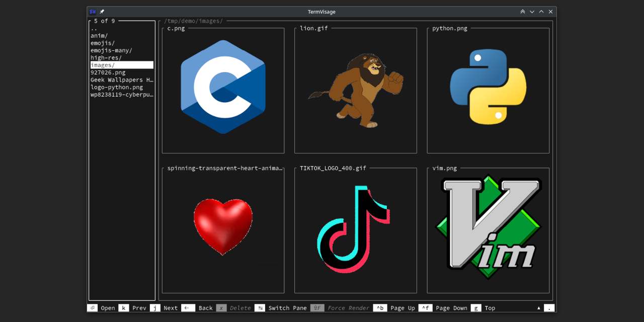Select the spinning red heart image
Screen dimensions: 644x322
click(223, 226)
